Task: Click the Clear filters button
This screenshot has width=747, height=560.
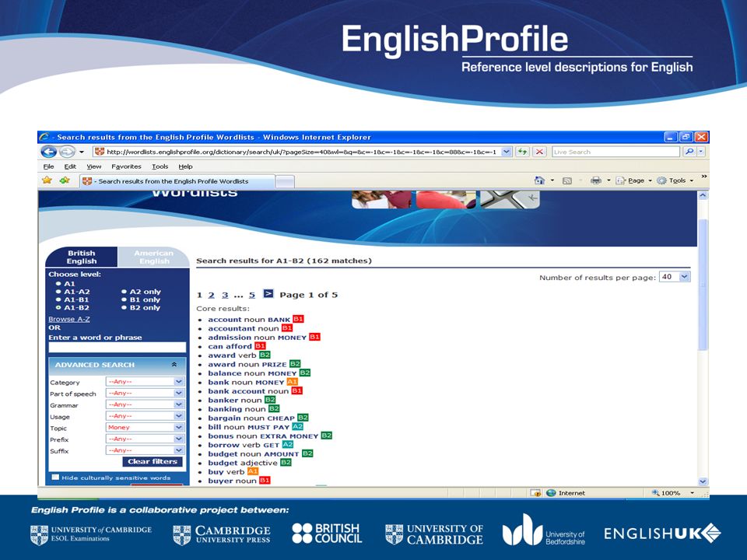Action: tap(153, 461)
